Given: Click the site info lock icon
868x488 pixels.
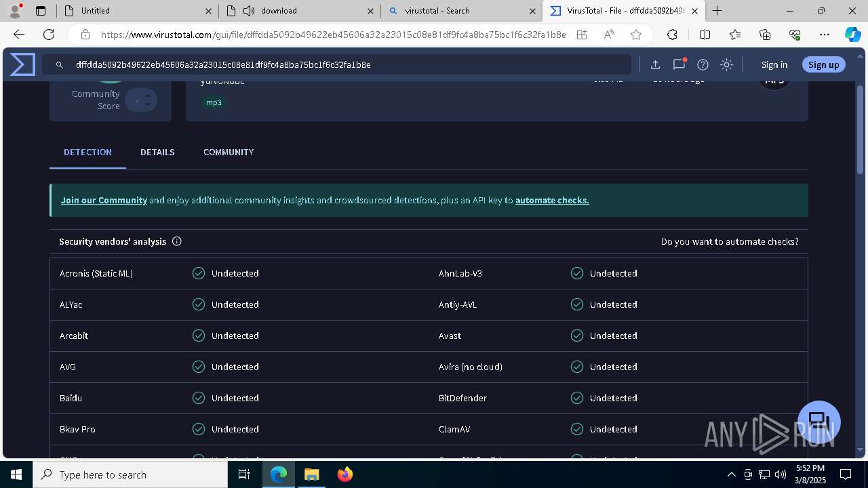Looking at the screenshot, I should 85,35.
